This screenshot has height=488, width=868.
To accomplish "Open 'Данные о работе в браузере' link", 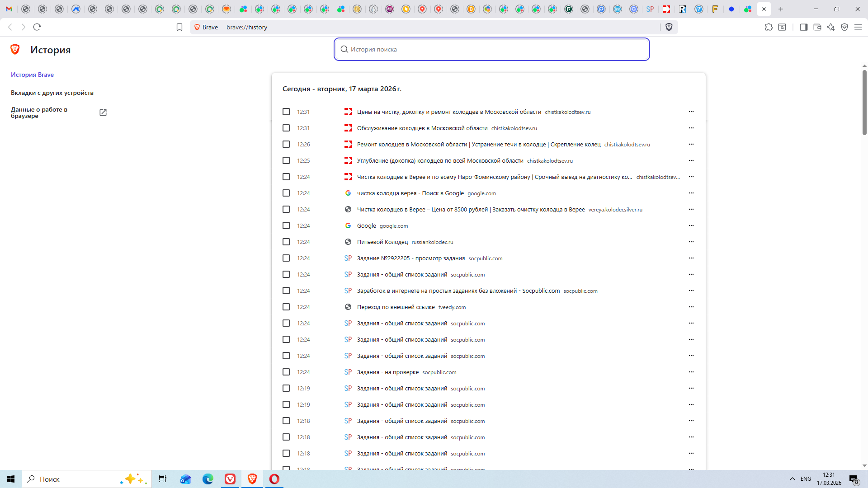I will (x=39, y=113).
